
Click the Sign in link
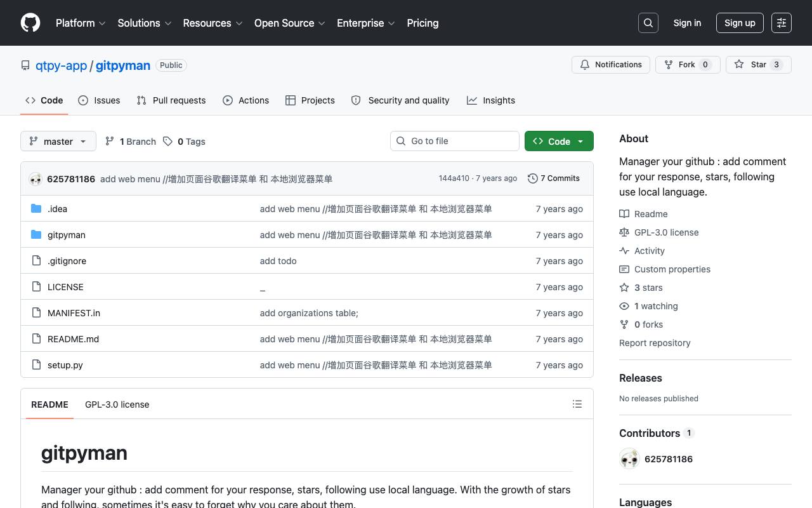point(687,23)
